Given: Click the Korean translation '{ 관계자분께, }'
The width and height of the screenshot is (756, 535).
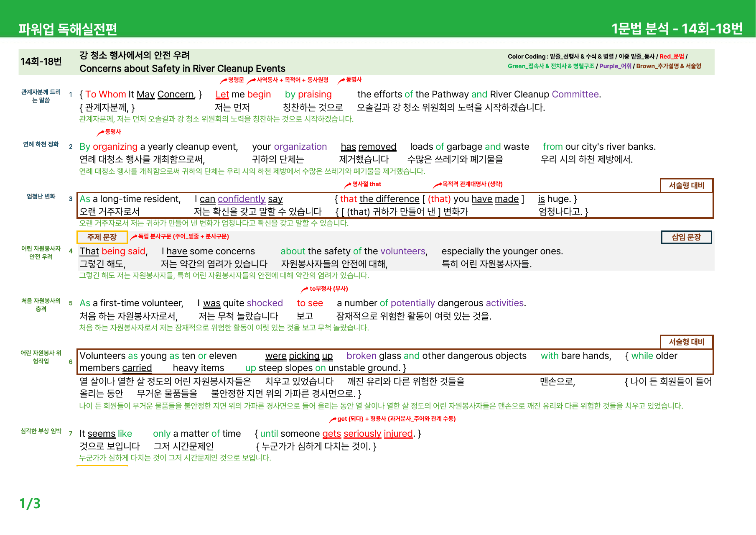Looking at the screenshot, I should point(107,108).
